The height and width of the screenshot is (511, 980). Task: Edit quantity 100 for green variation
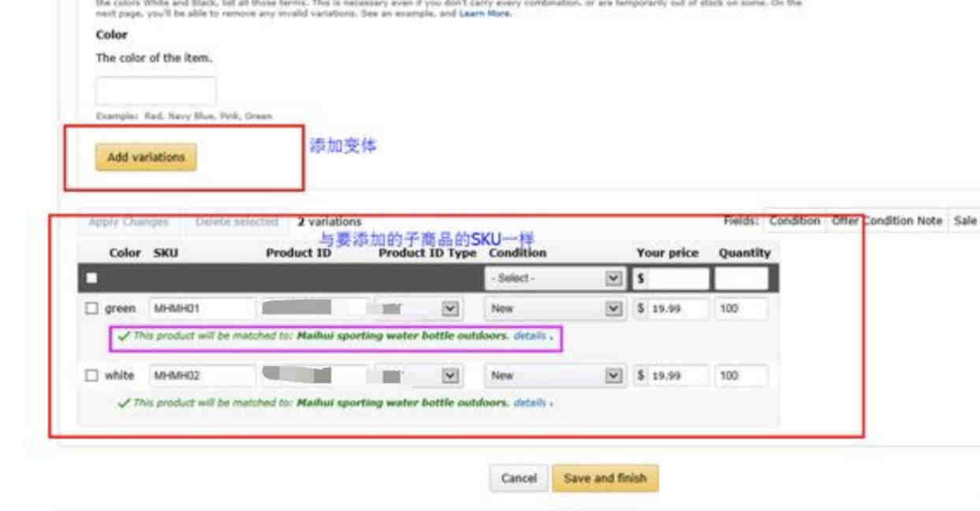click(741, 308)
